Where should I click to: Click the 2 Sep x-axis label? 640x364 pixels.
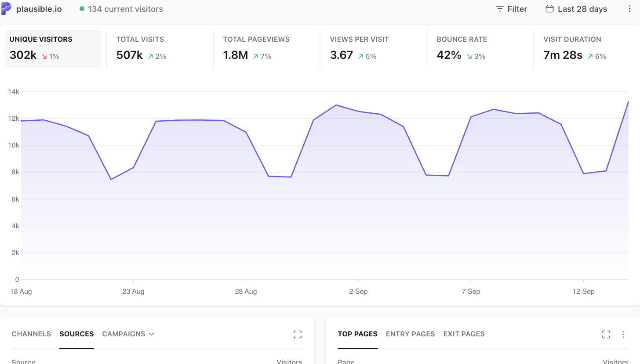[358, 292]
